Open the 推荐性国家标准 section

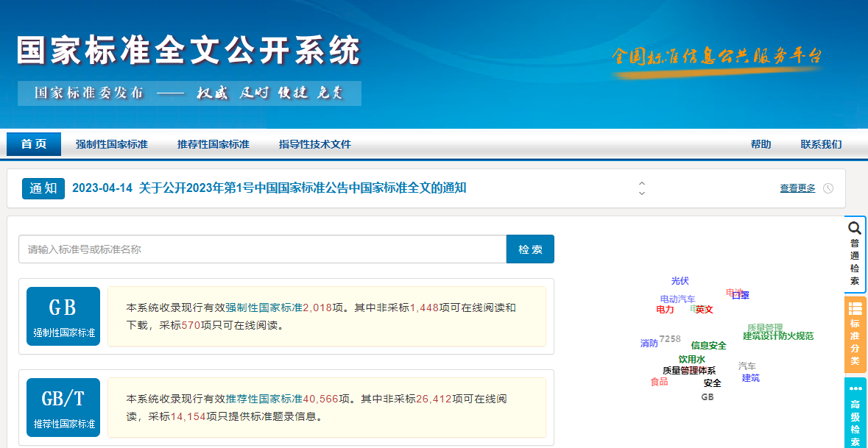tap(213, 143)
